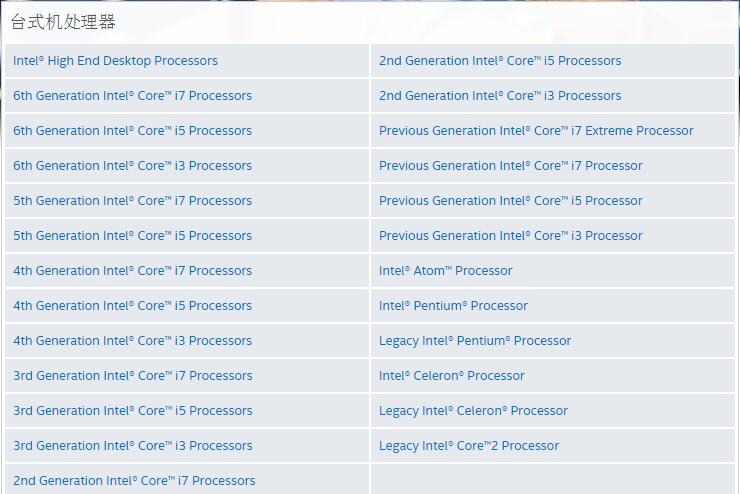The image size is (740, 494).
Task: Open 5th Generation Intel Core i7 Processors
Action: click(132, 201)
